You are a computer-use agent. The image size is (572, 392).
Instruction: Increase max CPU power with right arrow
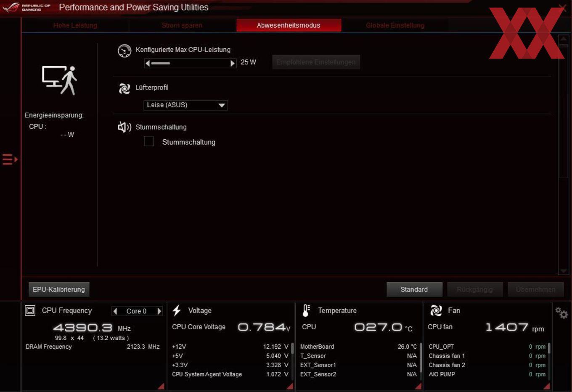233,63
